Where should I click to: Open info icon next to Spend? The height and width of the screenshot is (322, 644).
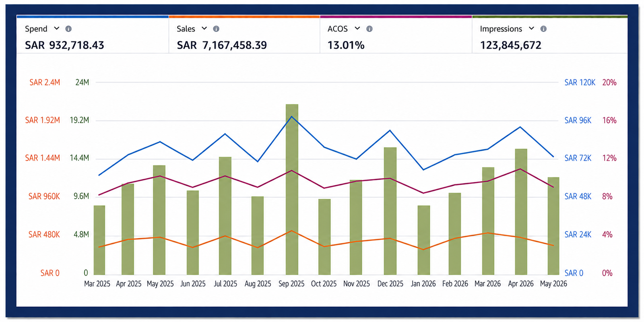[68, 29]
